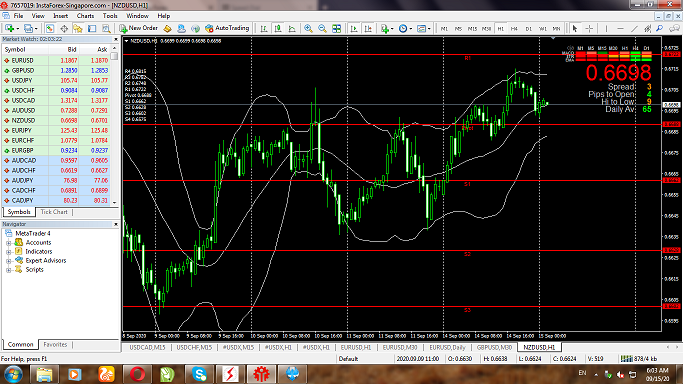This screenshot has height=384, width=683.
Task: Toggle Chart Shift icon
Action: click(368, 29)
